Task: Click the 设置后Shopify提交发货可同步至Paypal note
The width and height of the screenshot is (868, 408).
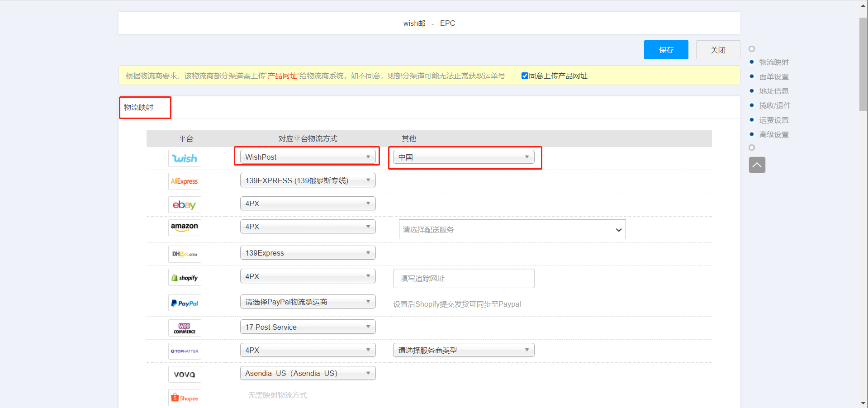Action: click(x=457, y=304)
